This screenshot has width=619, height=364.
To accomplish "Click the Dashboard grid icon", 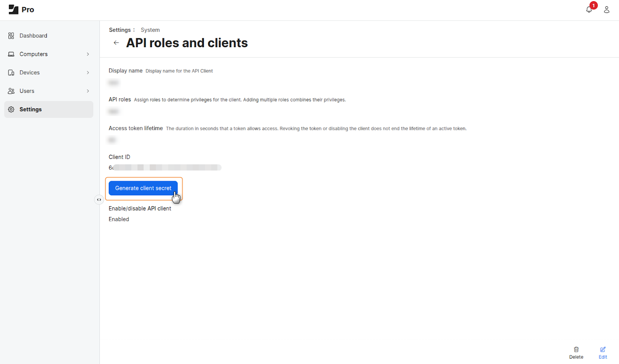I will point(11,36).
